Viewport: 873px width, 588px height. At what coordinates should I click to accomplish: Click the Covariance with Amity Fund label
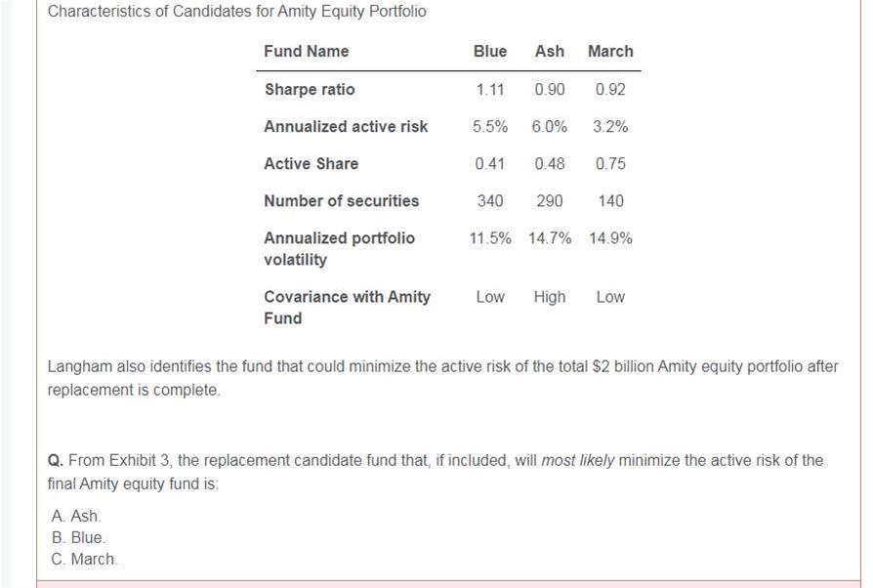347,307
